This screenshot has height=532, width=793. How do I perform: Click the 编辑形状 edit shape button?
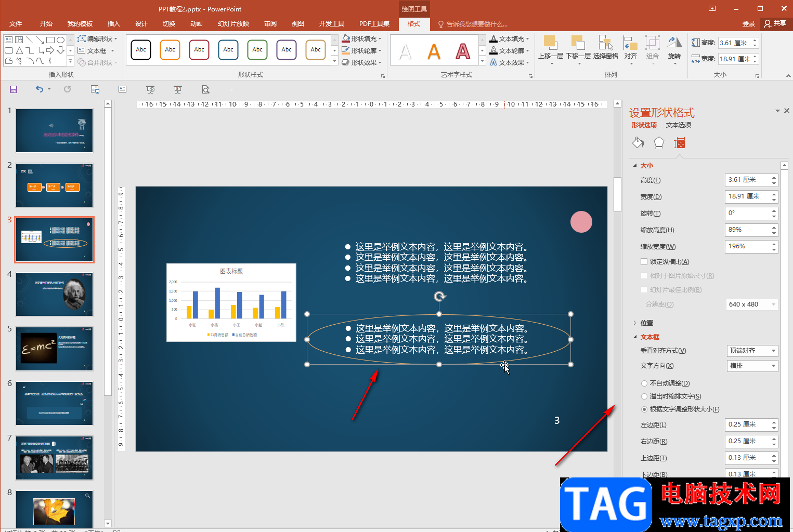(97, 38)
